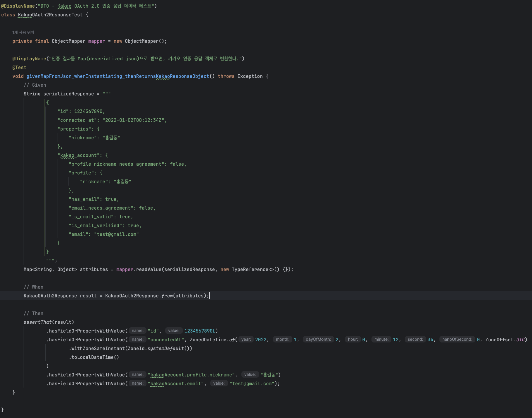This screenshot has height=418, width=532.
Task: Select the "kakaoAccount.profile.nickname" string
Action: pos(191,375)
